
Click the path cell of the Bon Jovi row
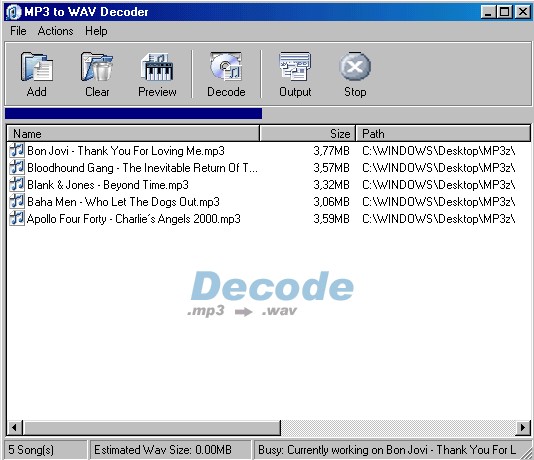[x=439, y=150]
